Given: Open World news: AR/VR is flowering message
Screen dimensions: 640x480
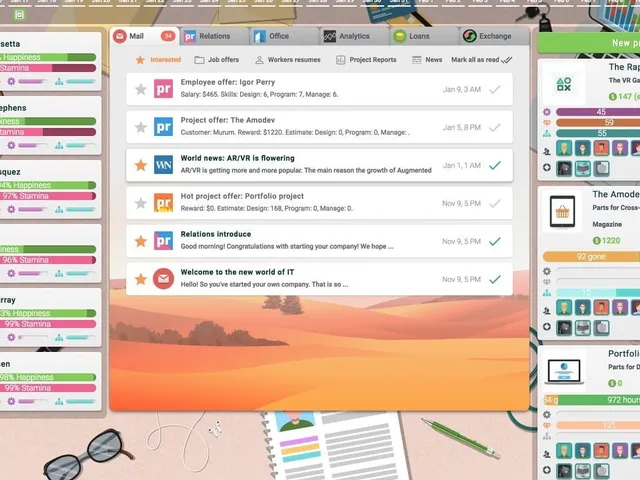Looking at the screenshot, I should [319, 165].
